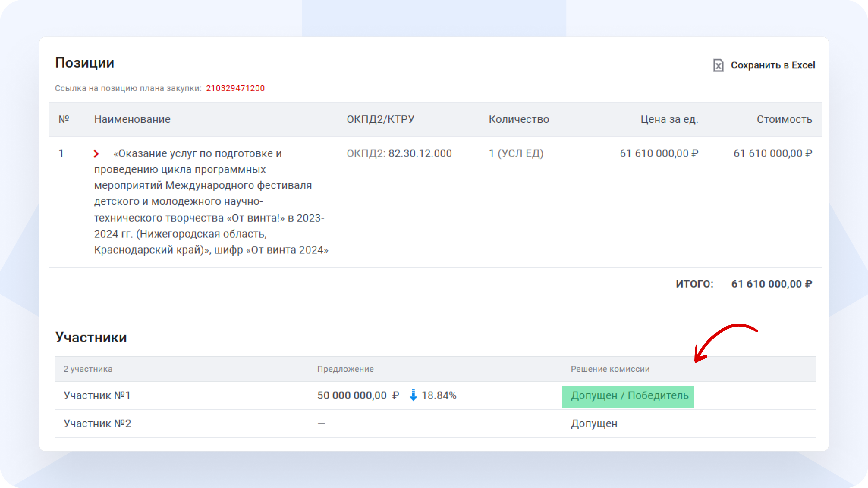The image size is (868, 488).
Task: Expand position 1 with red chevron
Action: [x=96, y=154]
